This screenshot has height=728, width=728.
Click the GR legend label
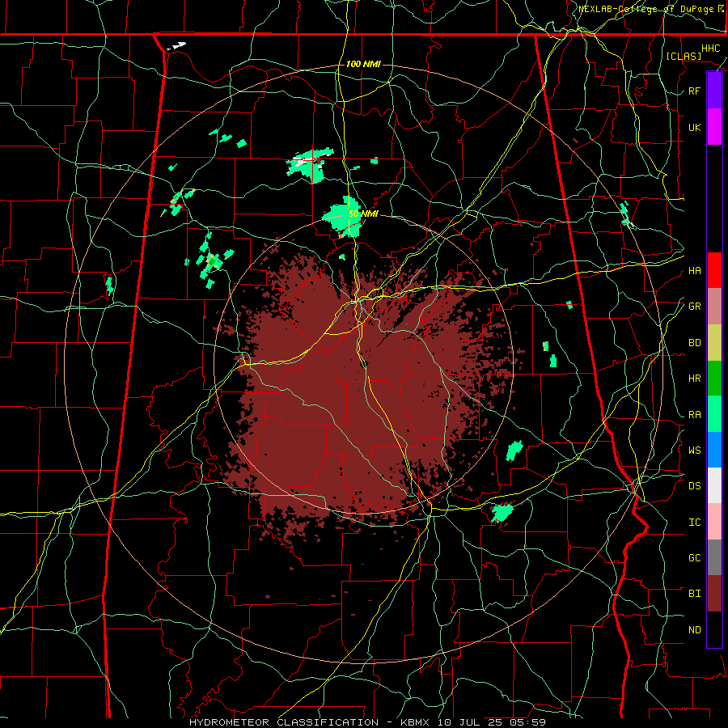click(x=694, y=307)
